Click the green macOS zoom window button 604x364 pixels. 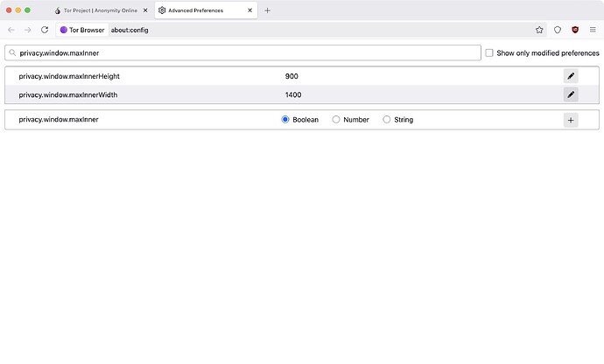(x=27, y=10)
